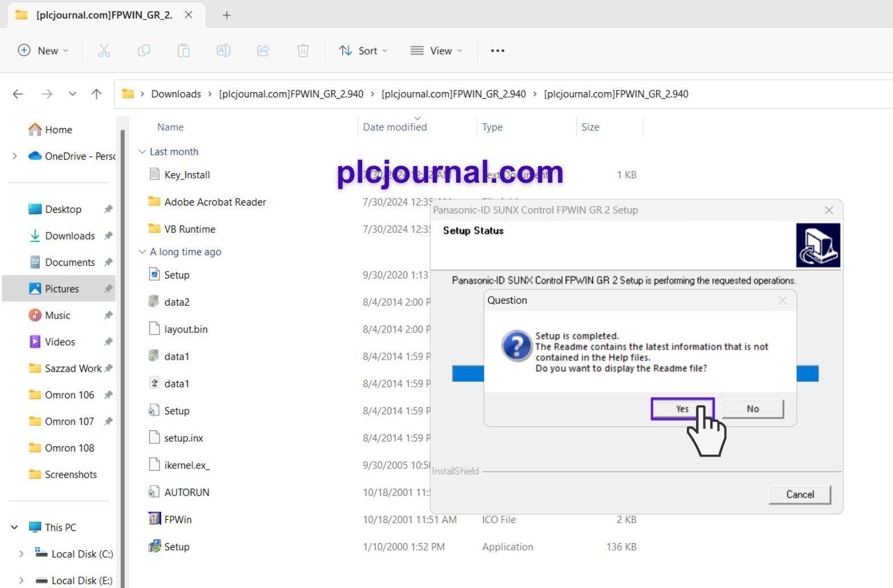Expand OneDrive in navigation pane
893x588 pixels.
15,156
